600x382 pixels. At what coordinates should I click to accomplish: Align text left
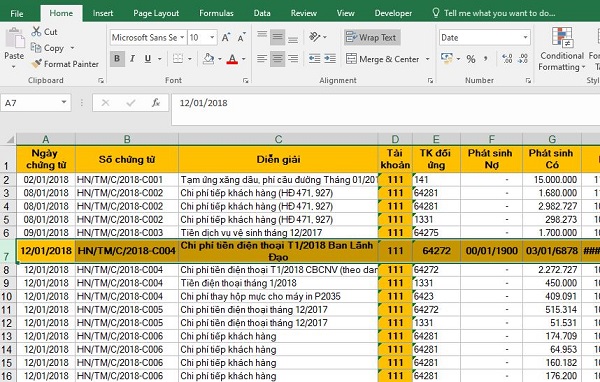tap(262, 59)
